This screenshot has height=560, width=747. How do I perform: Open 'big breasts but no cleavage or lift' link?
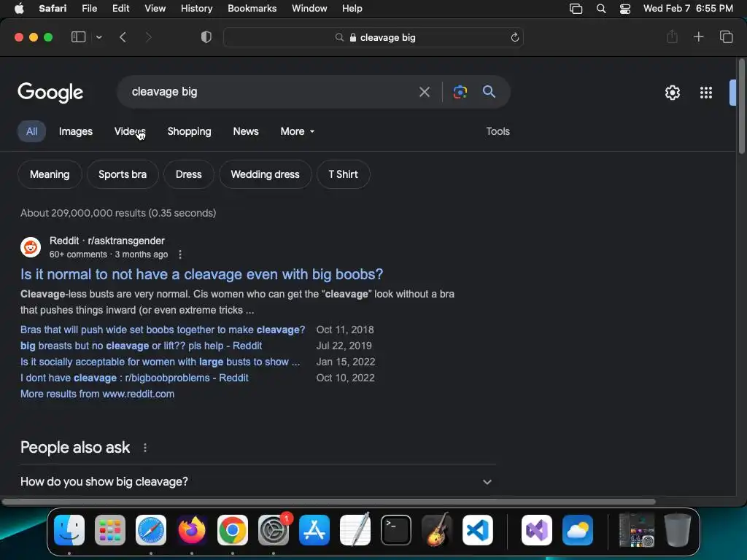tap(141, 346)
